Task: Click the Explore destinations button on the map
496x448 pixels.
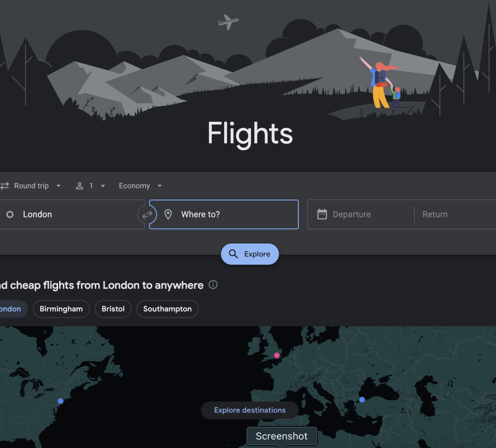Action: coord(250,410)
